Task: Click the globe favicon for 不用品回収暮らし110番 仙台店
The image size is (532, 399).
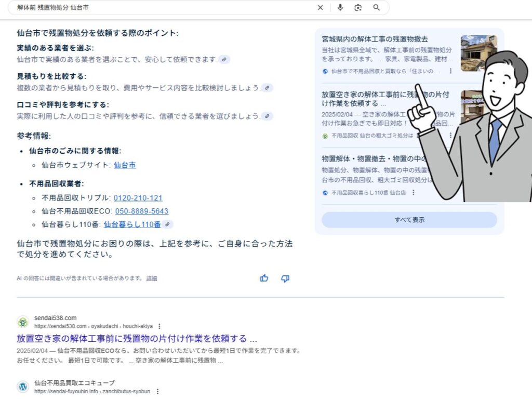Action: 325,193
